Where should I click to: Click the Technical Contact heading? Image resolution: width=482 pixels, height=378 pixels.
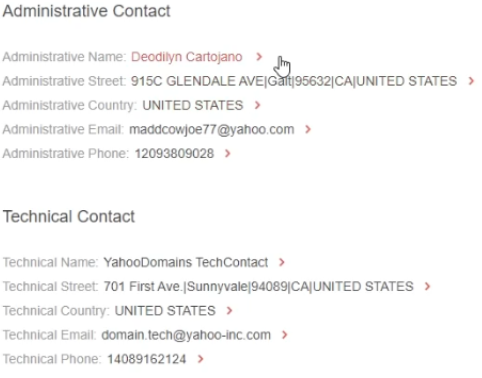click(69, 216)
